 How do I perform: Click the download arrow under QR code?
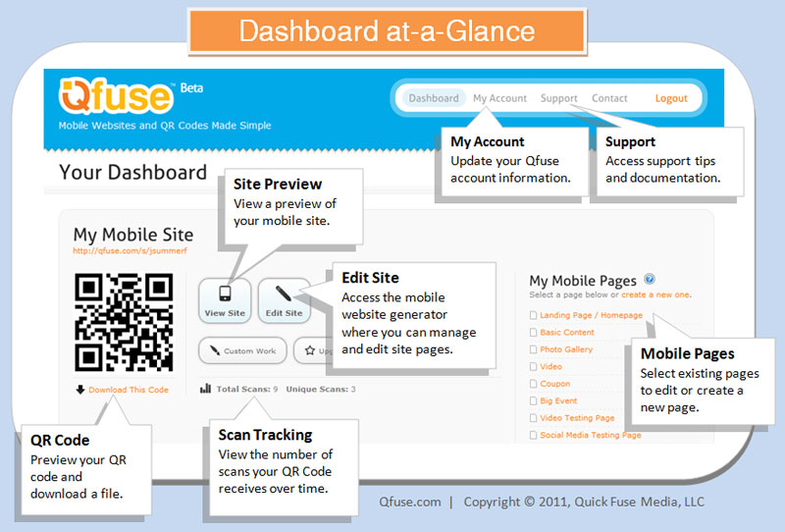click(80, 390)
